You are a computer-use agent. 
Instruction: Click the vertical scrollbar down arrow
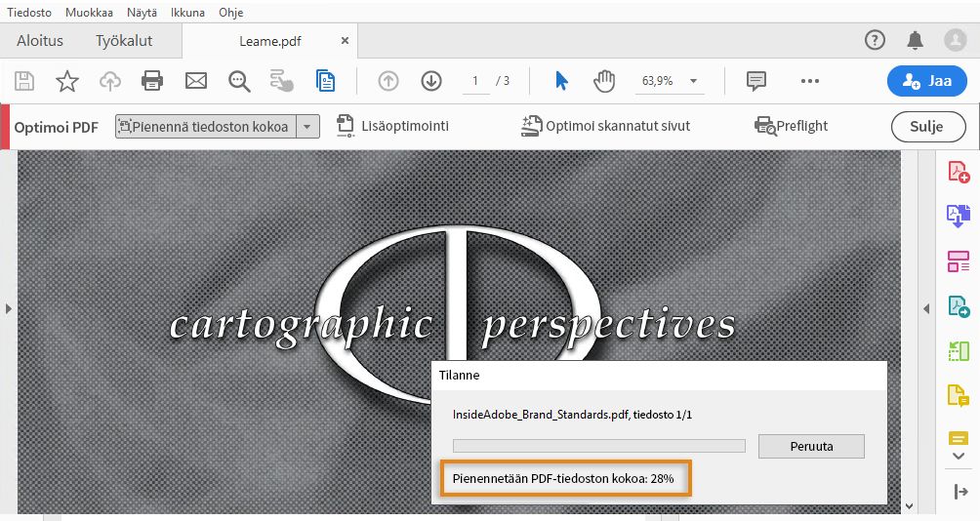click(x=909, y=506)
